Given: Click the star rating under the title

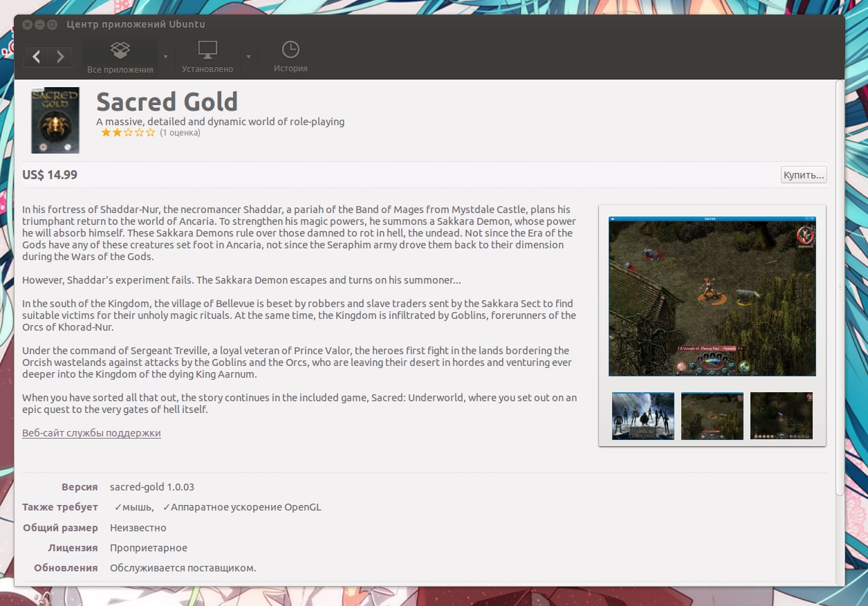Looking at the screenshot, I should pyautogui.click(x=128, y=133).
